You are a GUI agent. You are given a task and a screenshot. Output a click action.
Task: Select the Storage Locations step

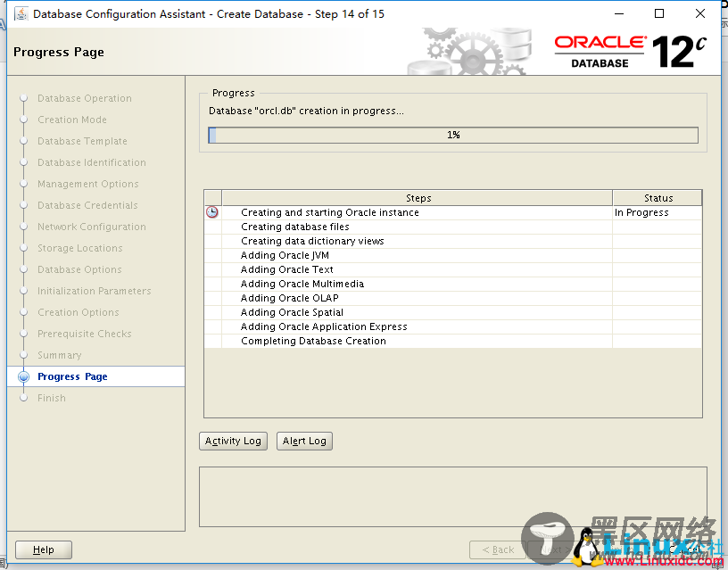tap(80, 248)
